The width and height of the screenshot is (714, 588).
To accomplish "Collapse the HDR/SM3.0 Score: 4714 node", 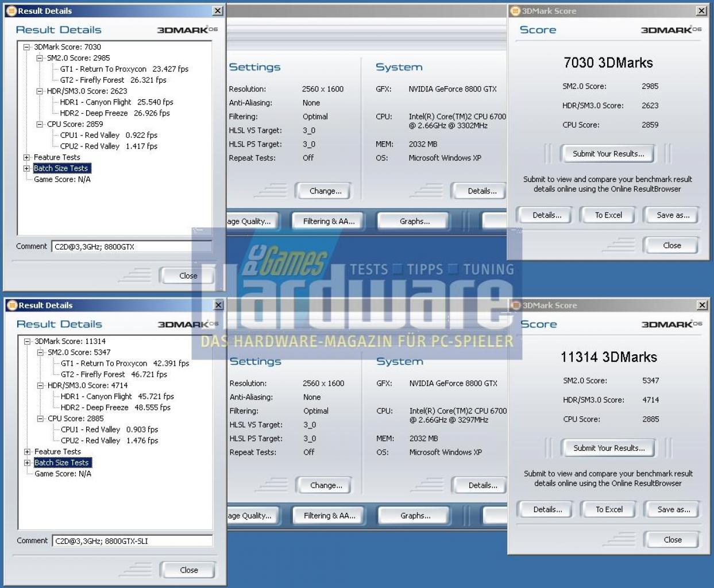I will click(40, 386).
